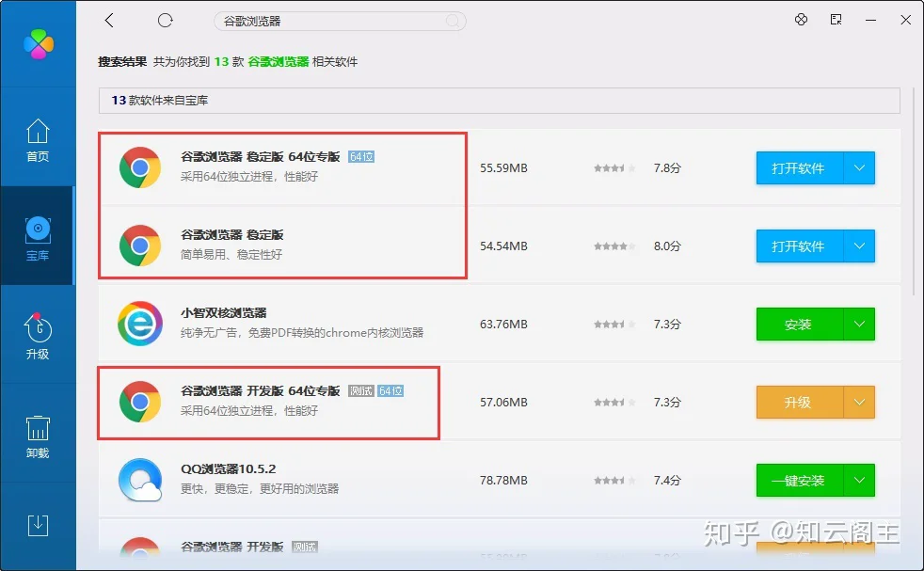Go to the 卸载 sidebar tab
Screen dimensions: 924x571
click(x=38, y=435)
